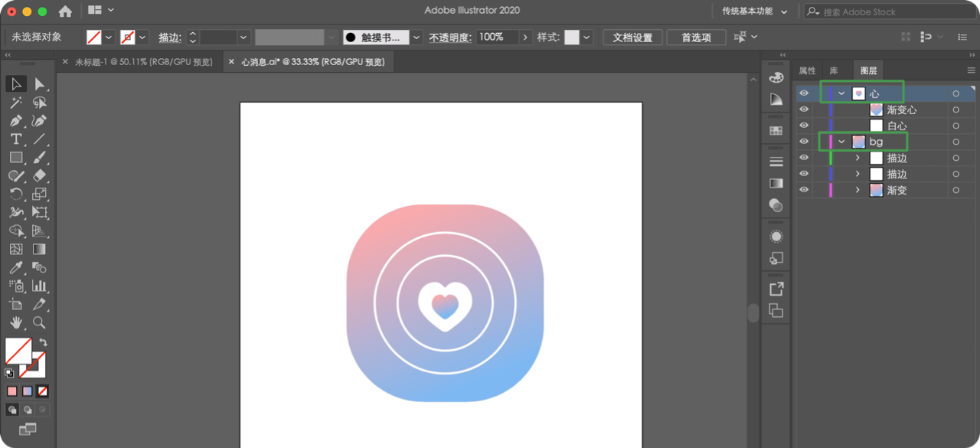980x448 pixels.
Task: Select the Hand tool
Action: pyautogui.click(x=16, y=323)
